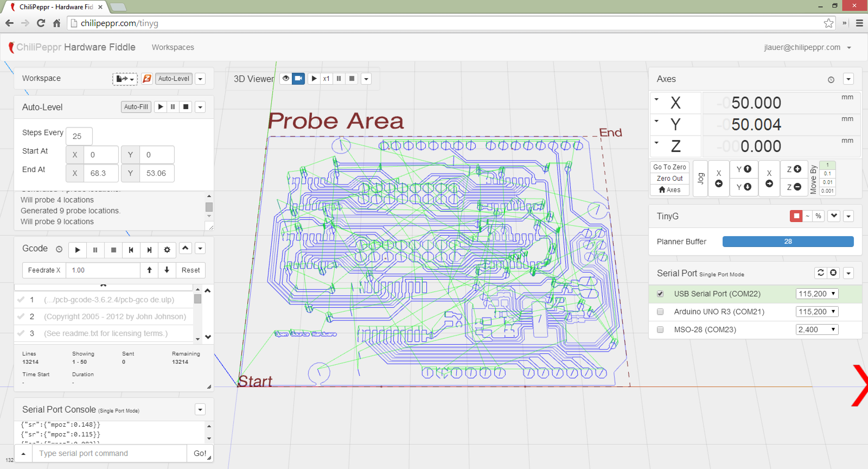The image size is (868, 469).
Task: Refresh the serial port list
Action: tap(821, 273)
